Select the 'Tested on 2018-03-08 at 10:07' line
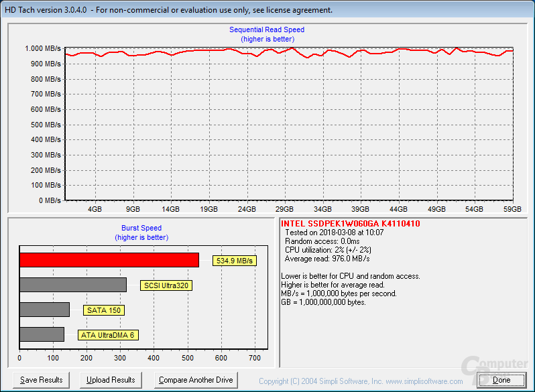 tap(335, 233)
